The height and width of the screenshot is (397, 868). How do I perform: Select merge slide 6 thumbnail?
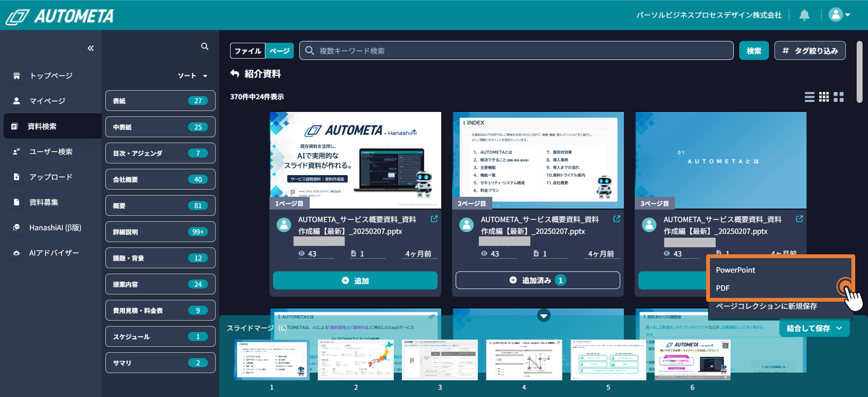tap(692, 360)
